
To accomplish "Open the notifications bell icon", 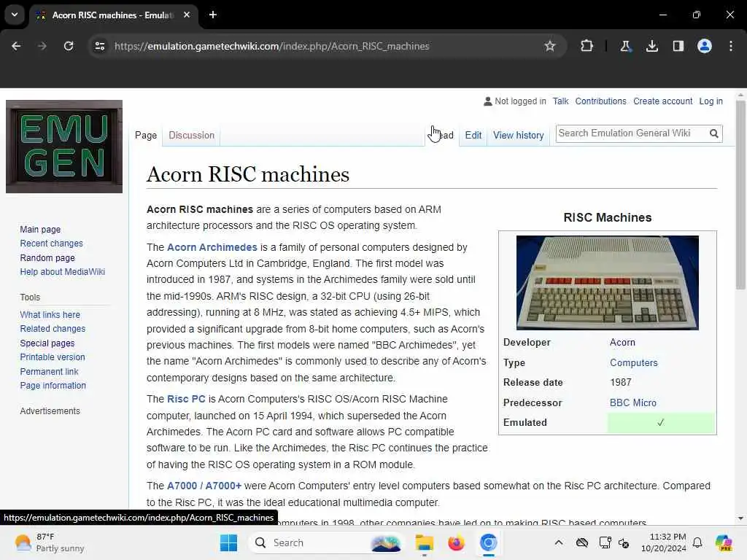I will 697,542.
